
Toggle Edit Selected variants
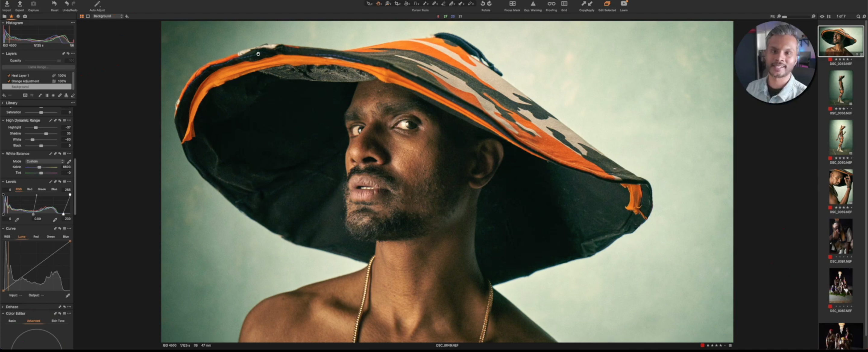point(607,4)
